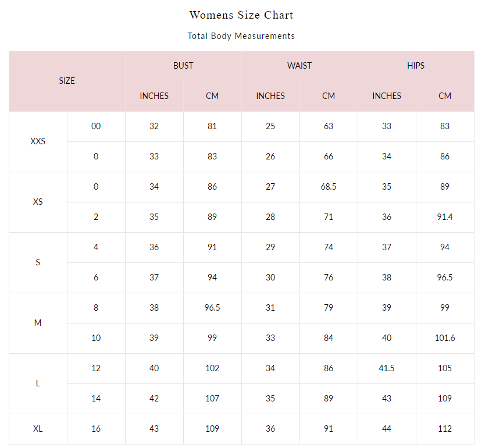
Task: Select the L size row label
Action: (x=38, y=383)
